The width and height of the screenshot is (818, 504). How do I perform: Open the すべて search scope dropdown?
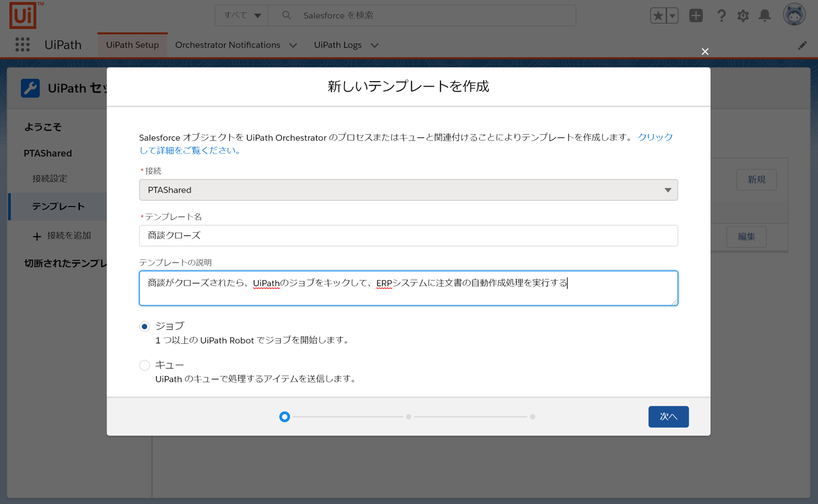[242, 15]
